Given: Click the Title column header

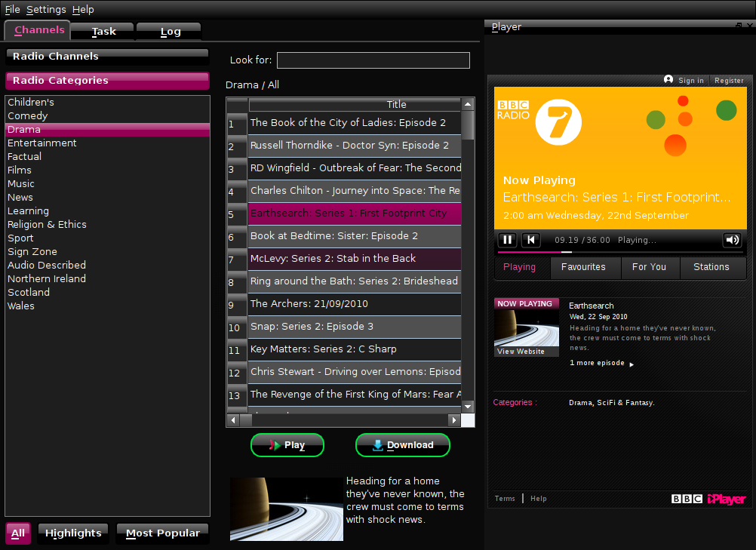Looking at the screenshot, I should pyautogui.click(x=355, y=105).
